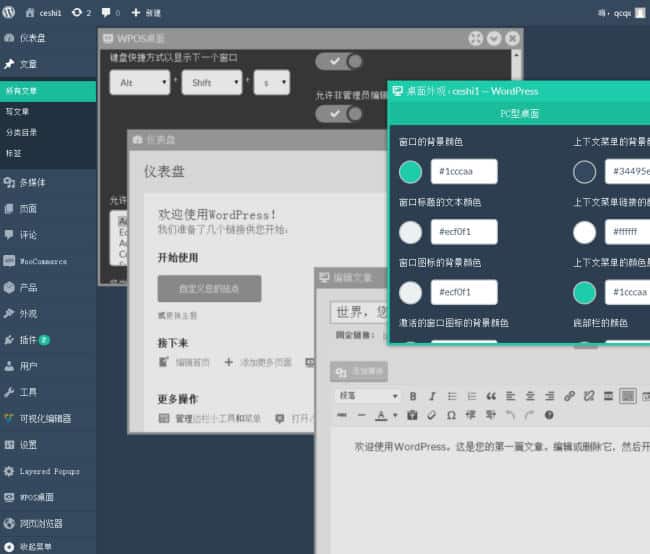Open the ceshi1 site home link
The image size is (650, 554).
(x=44, y=13)
